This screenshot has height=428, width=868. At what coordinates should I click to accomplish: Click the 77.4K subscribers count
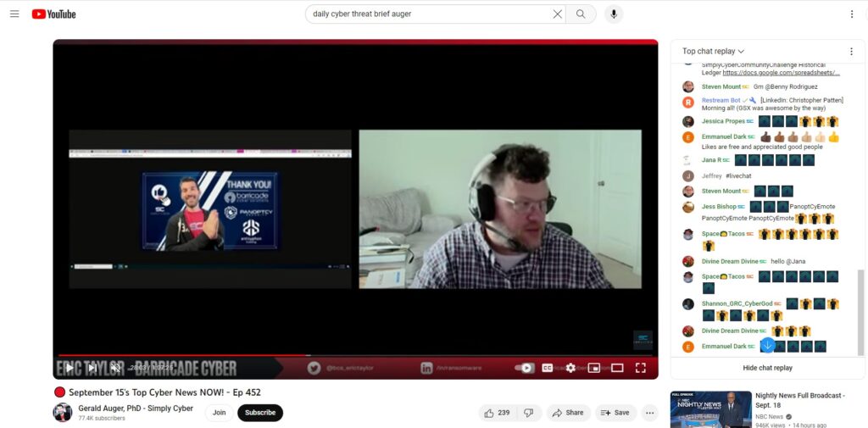pyautogui.click(x=102, y=419)
